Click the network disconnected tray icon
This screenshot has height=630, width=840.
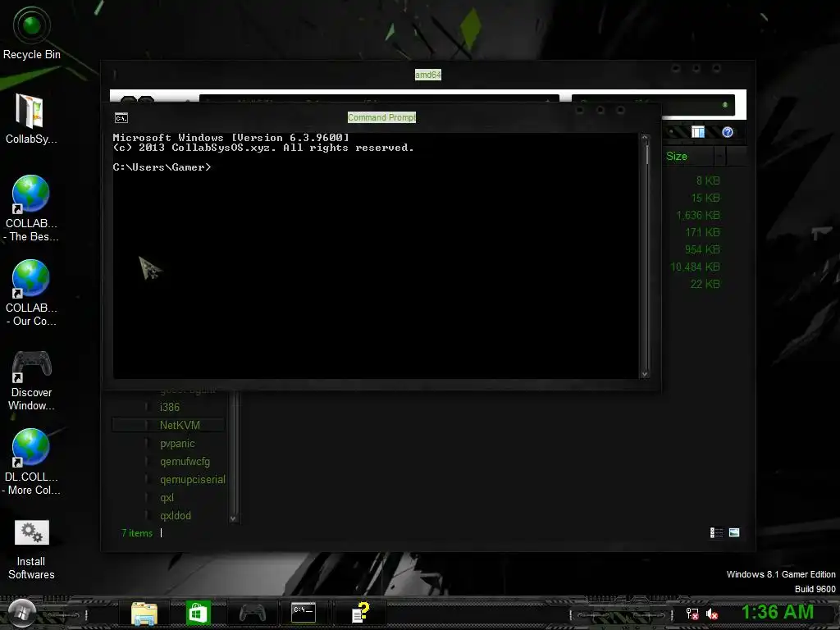tap(692, 614)
